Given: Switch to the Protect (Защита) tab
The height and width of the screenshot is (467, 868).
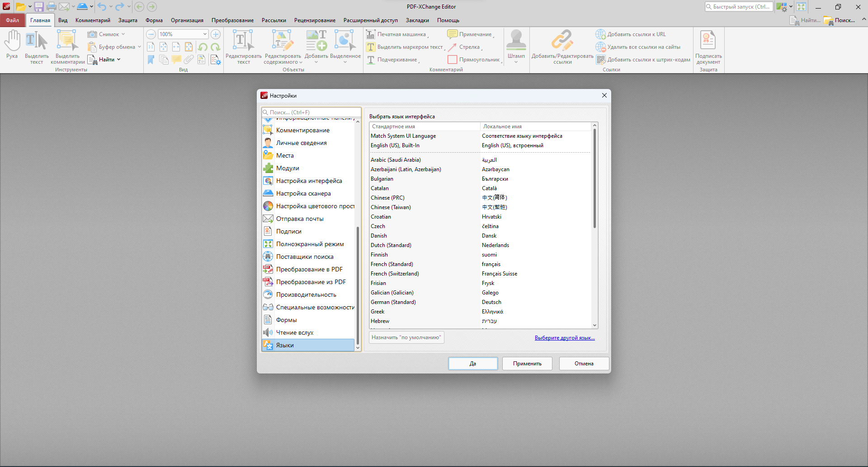Looking at the screenshot, I should 128,20.
